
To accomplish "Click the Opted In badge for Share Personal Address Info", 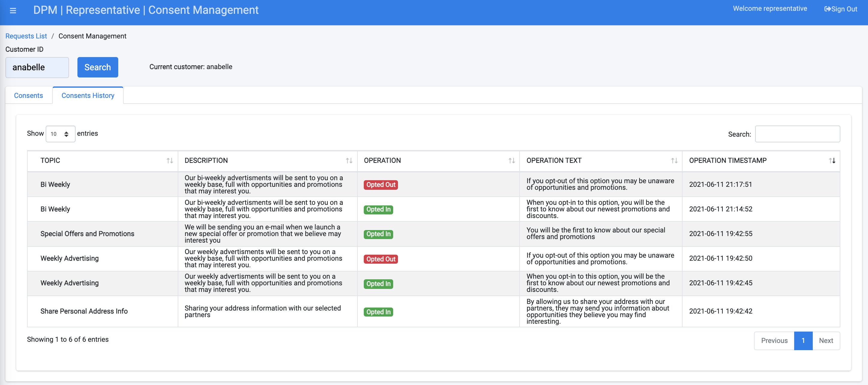I will [x=378, y=312].
